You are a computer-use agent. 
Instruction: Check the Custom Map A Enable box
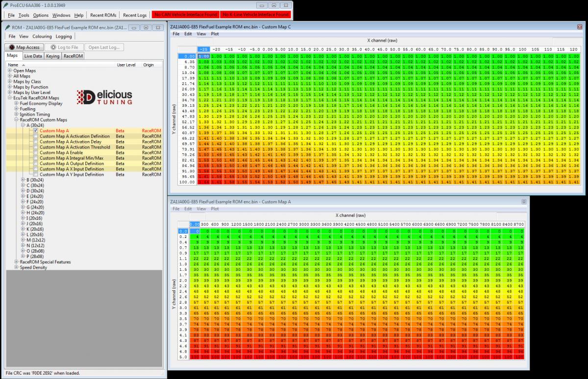[35, 153]
